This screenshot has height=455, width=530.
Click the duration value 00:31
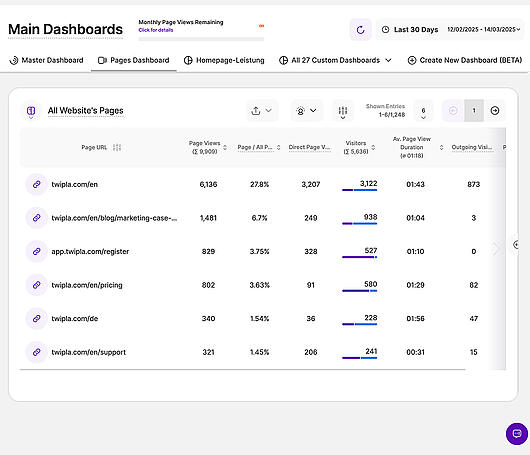click(x=415, y=352)
